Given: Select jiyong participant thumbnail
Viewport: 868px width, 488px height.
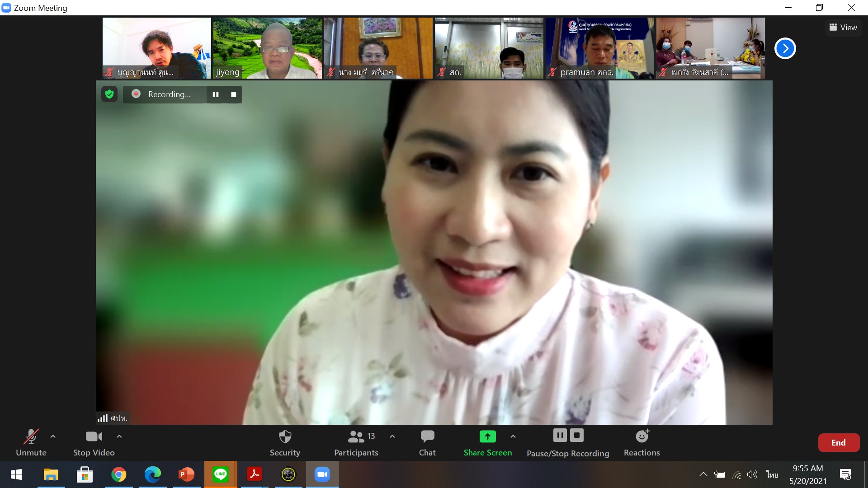Looking at the screenshot, I should click(268, 48).
